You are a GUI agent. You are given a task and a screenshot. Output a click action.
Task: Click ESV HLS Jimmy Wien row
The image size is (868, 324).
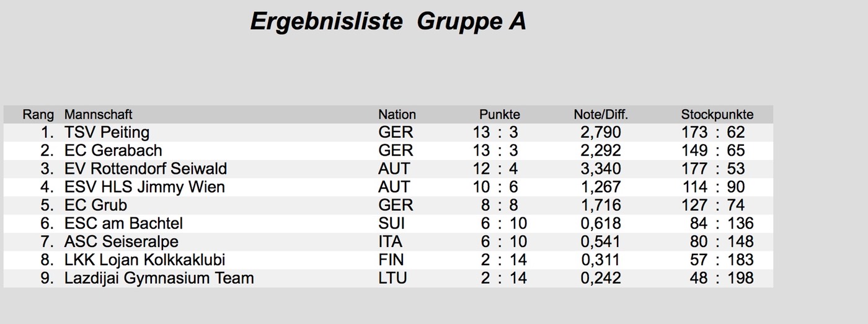[144, 187]
